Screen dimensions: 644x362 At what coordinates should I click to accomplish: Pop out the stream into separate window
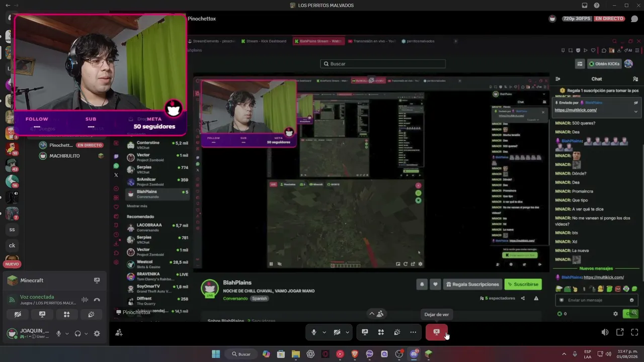coord(620,332)
